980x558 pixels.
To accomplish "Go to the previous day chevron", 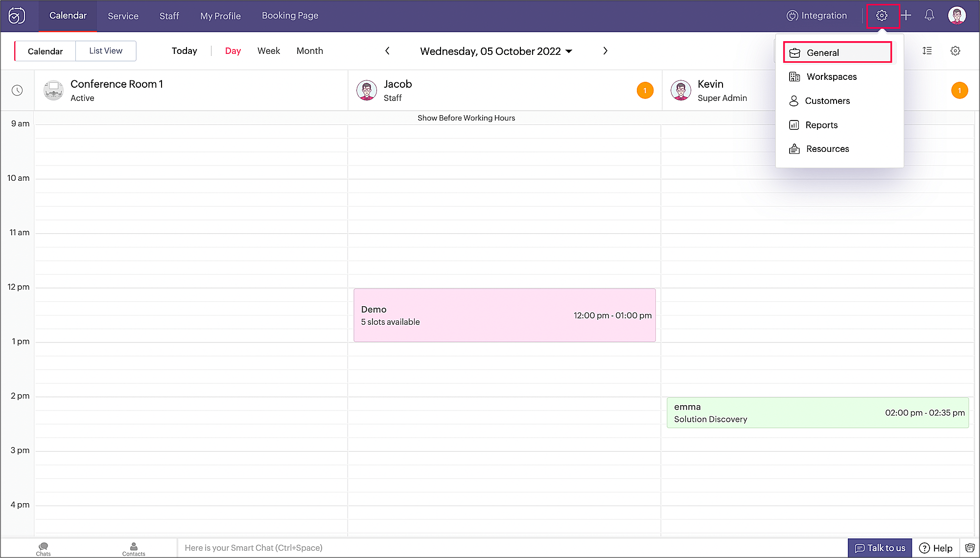I will [x=387, y=51].
